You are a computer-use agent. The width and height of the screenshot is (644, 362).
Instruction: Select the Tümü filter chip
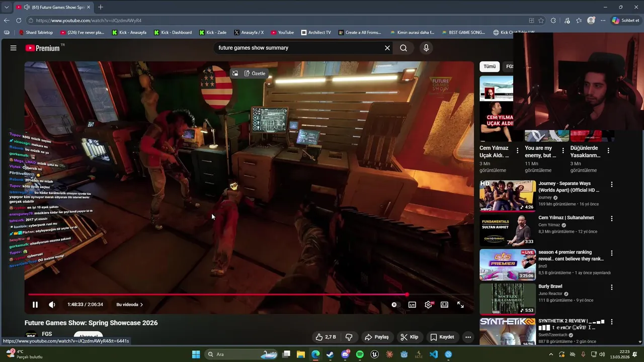(490, 66)
